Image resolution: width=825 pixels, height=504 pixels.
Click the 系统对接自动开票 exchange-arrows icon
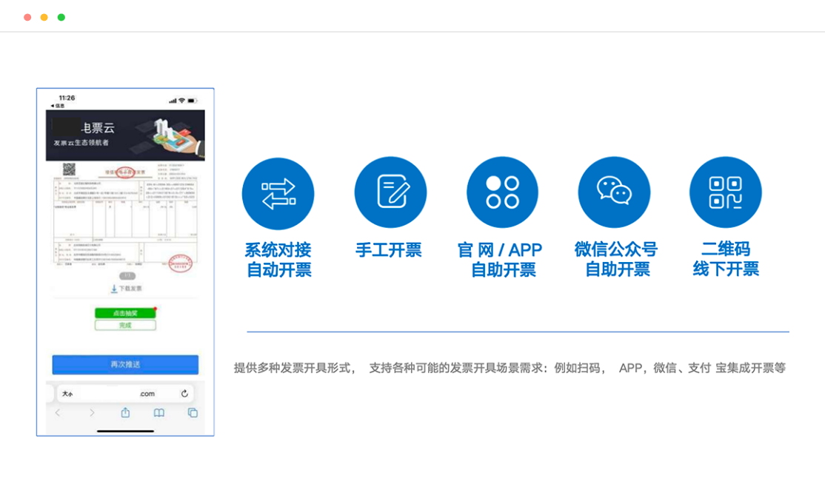[278, 193]
